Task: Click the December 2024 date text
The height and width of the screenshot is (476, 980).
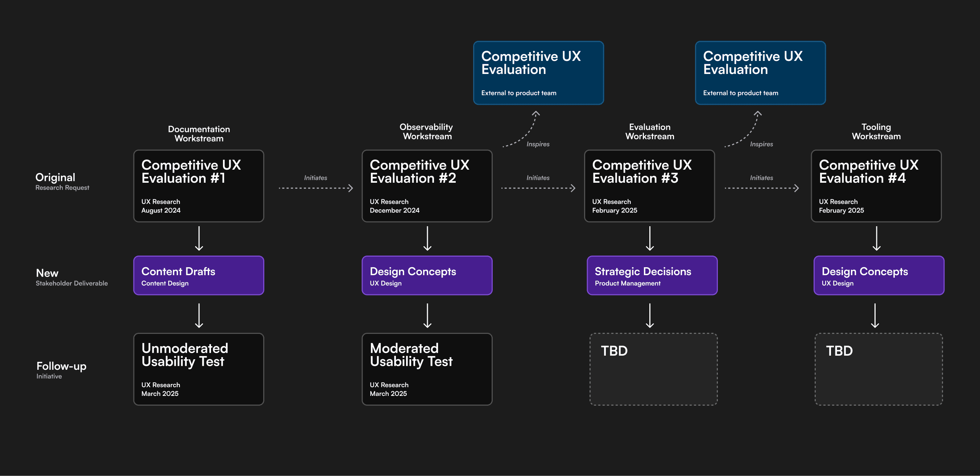Action: (x=394, y=210)
